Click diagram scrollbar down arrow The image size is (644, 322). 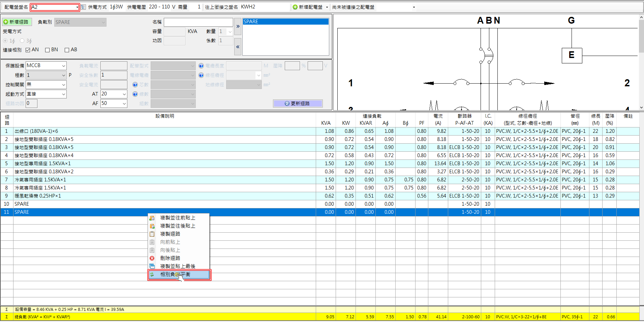tap(641, 108)
